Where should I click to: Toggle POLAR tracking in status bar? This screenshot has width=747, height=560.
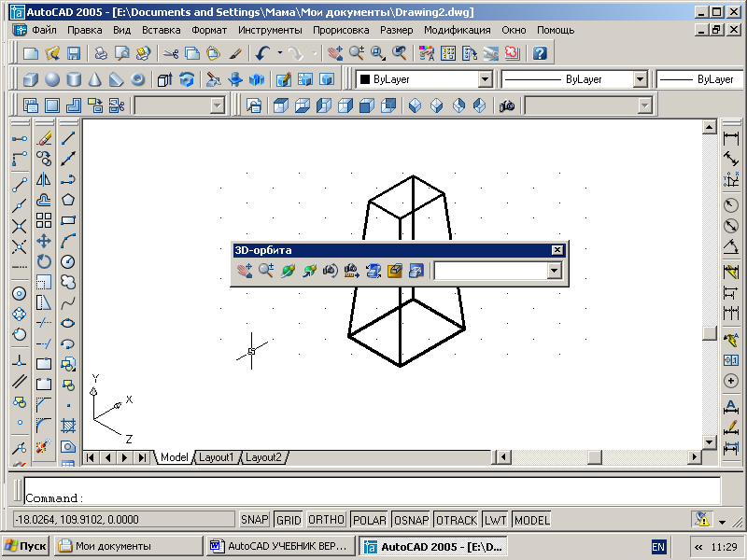tap(370, 520)
